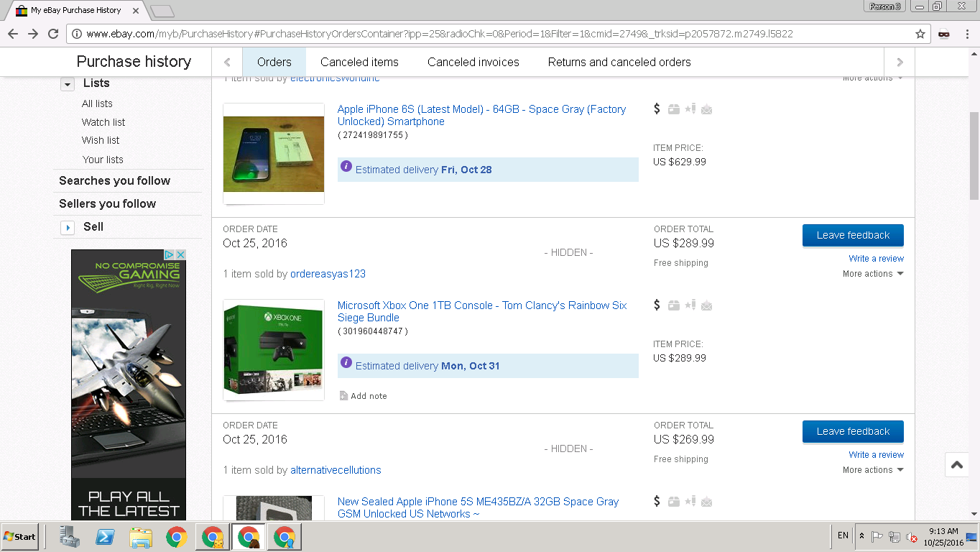
Task: Leave feedback for the $269.99 iPhone 5S order
Action: [853, 431]
